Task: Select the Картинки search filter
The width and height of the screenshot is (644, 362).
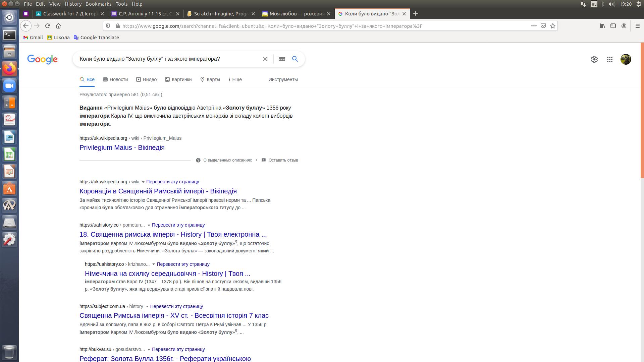Action: click(178, 79)
